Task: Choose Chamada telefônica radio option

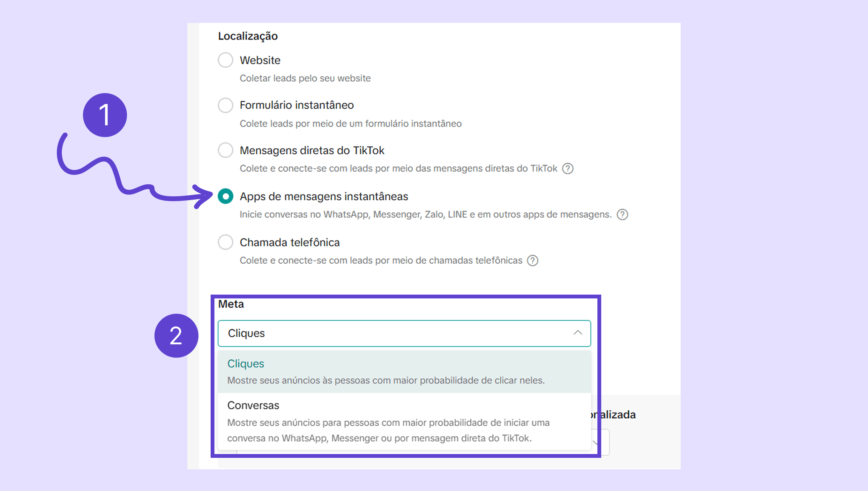Action: click(225, 242)
